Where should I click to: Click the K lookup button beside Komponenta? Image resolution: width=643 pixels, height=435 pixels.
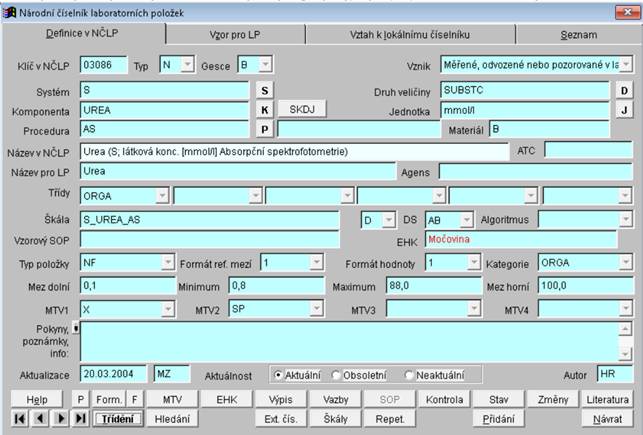tap(265, 110)
